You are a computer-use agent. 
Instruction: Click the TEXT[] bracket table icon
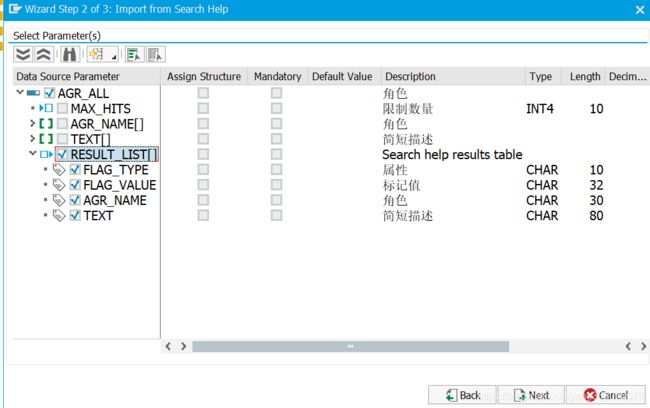pos(46,139)
